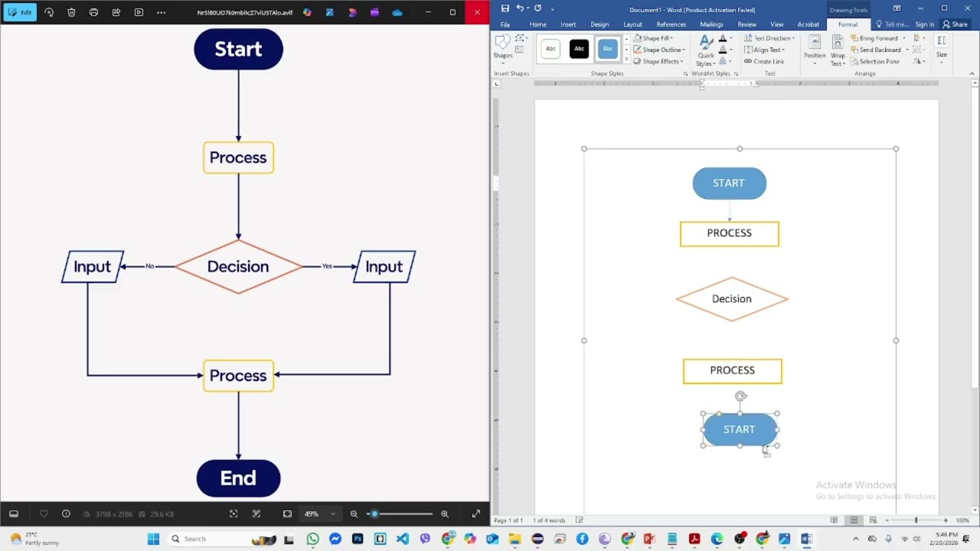This screenshot has width=980, height=551.
Task: Click fit-to-window icon in Photos
Action: click(x=287, y=514)
